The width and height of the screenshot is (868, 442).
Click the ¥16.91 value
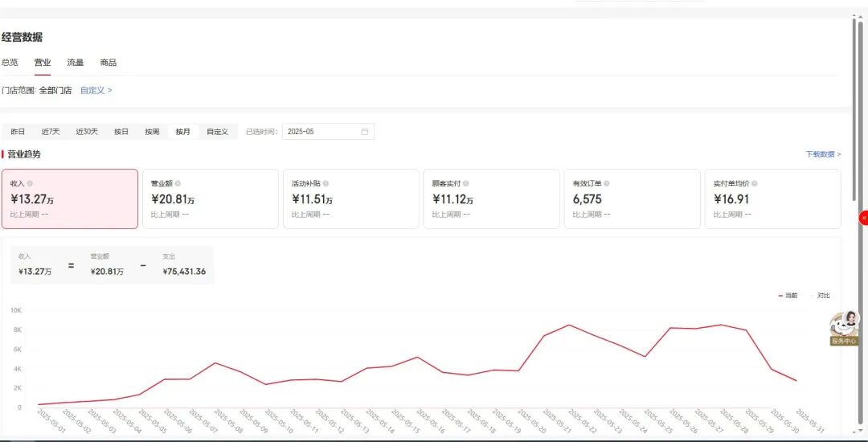click(730, 199)
